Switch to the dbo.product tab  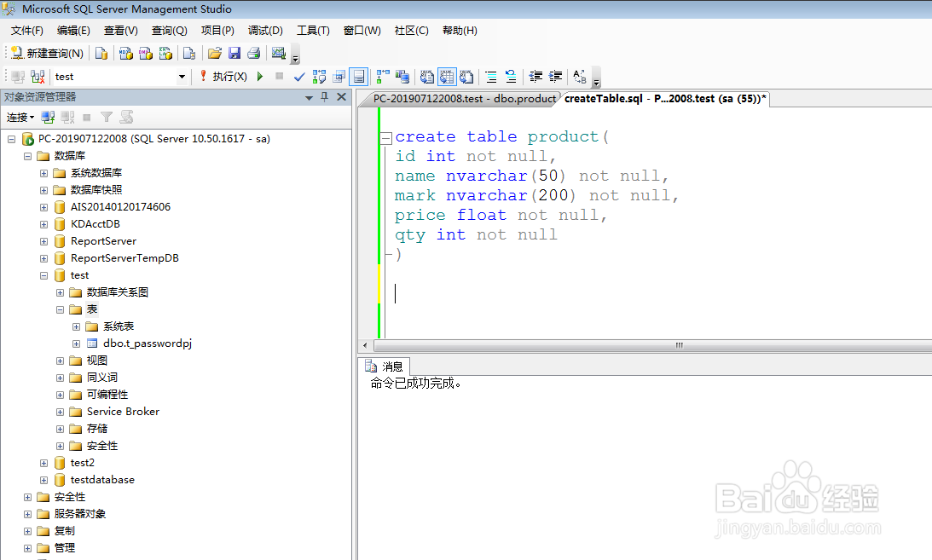pos(464,99)
